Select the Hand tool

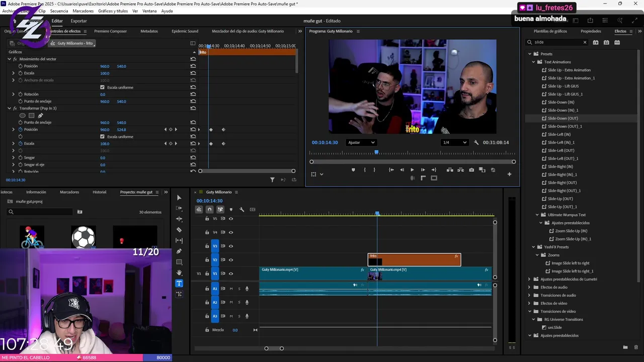point(179,273)
